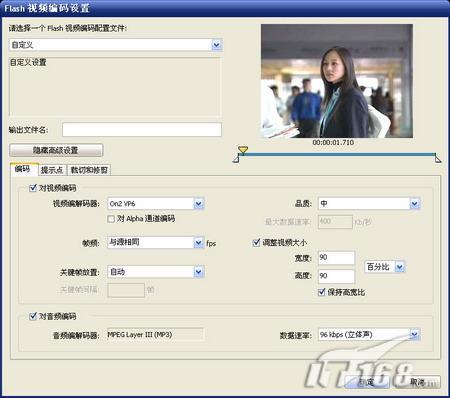Click the video preview thumbnail
The height and width of the screenshot is (398, 450).
pyautogui.click(x=337, y=81)
